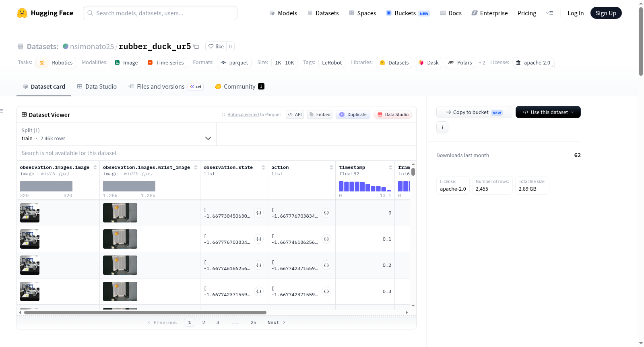The image size is (644, 347).
Task: Click the Hugging Face logo icon
Action: coord(22,13)
